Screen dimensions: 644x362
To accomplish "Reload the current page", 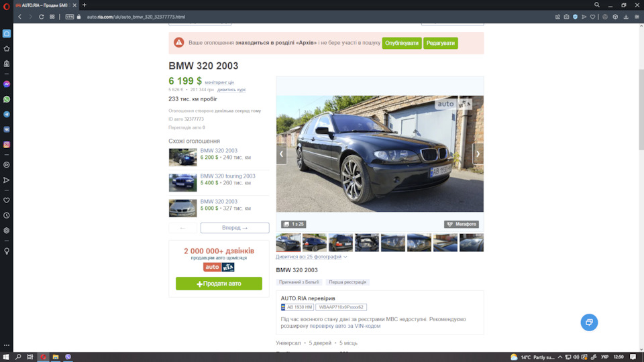I will coord(41,17).
